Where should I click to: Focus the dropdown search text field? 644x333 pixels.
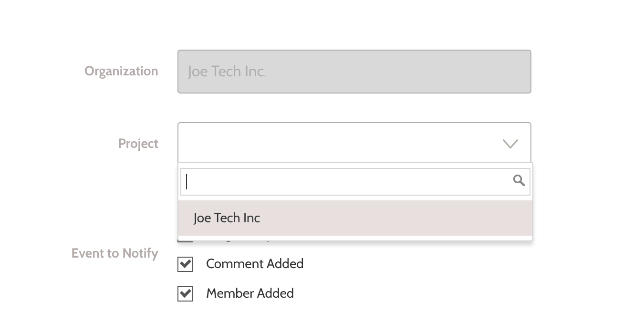click(355, 181)
